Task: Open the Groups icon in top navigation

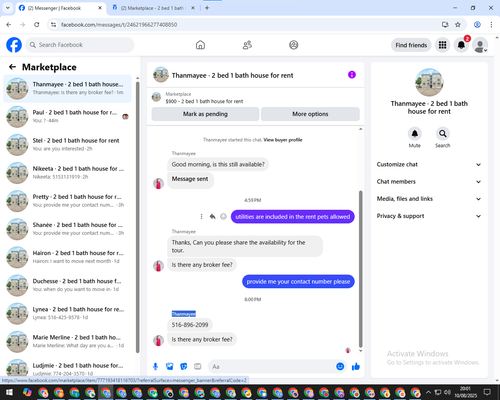Action: click(x=294, y=45)
